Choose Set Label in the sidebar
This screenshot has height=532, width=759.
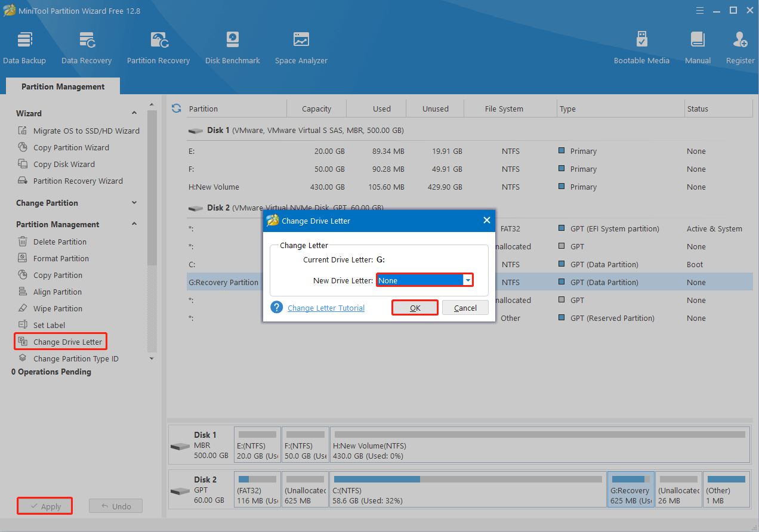[42, 325]
